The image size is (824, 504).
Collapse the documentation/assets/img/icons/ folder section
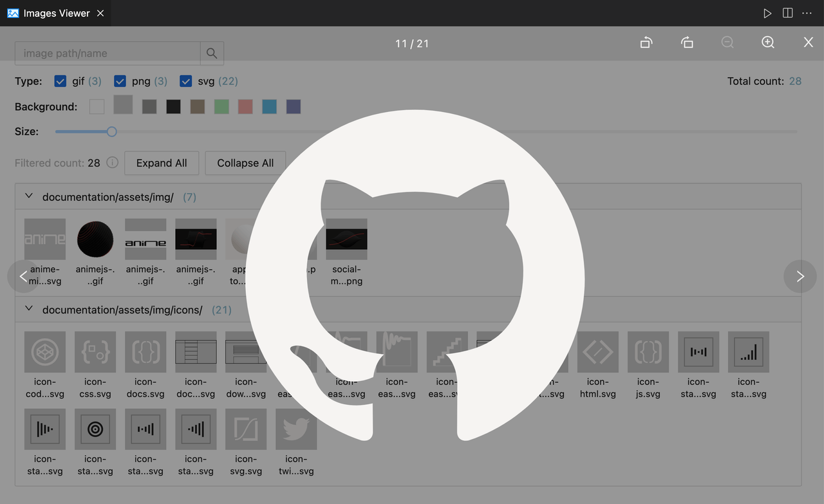tap(28, 309)
